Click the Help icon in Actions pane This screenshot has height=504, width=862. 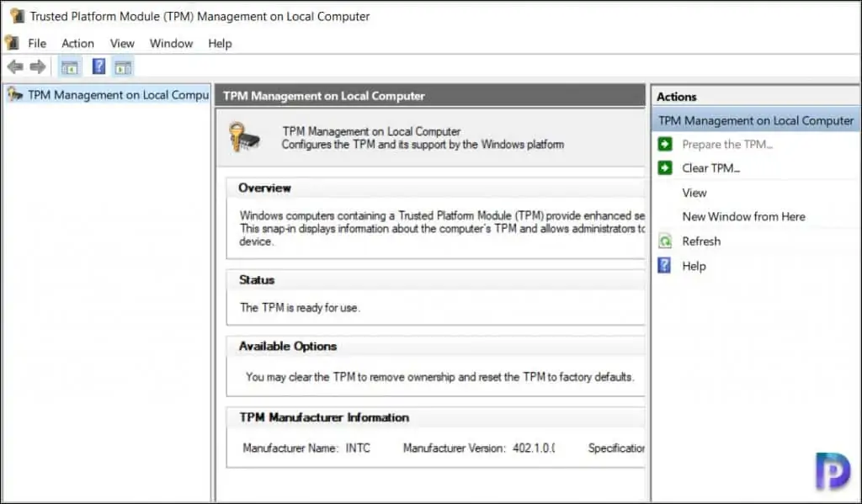pyautogui.click(x=665, y=266)
